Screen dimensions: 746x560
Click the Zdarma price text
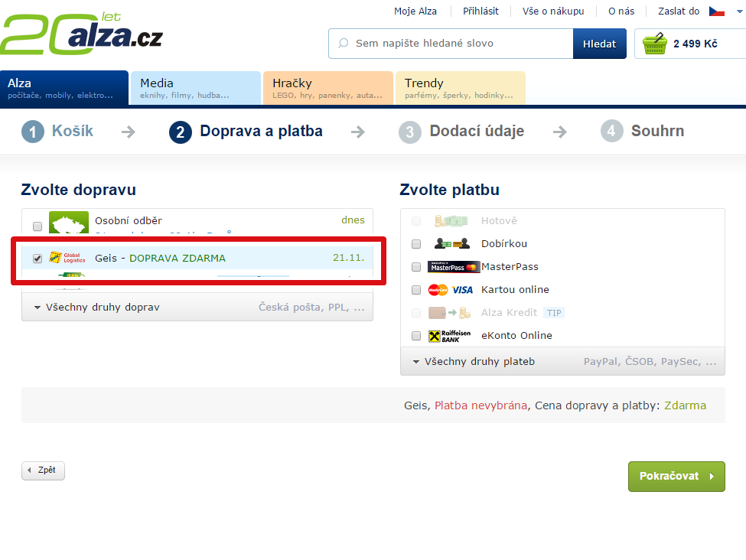tap(685, 405)
